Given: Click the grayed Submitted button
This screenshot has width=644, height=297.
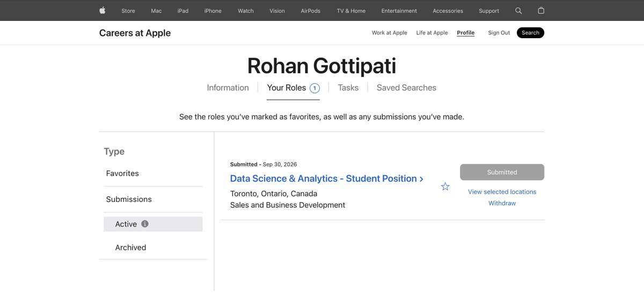Looking at the screenshot, I should [x=502, y=172].
